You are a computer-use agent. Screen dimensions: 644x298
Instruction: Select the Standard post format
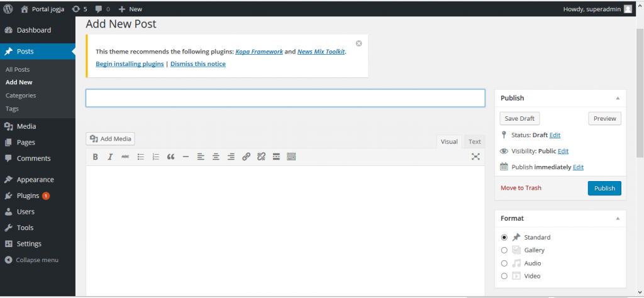pos(504,238)
